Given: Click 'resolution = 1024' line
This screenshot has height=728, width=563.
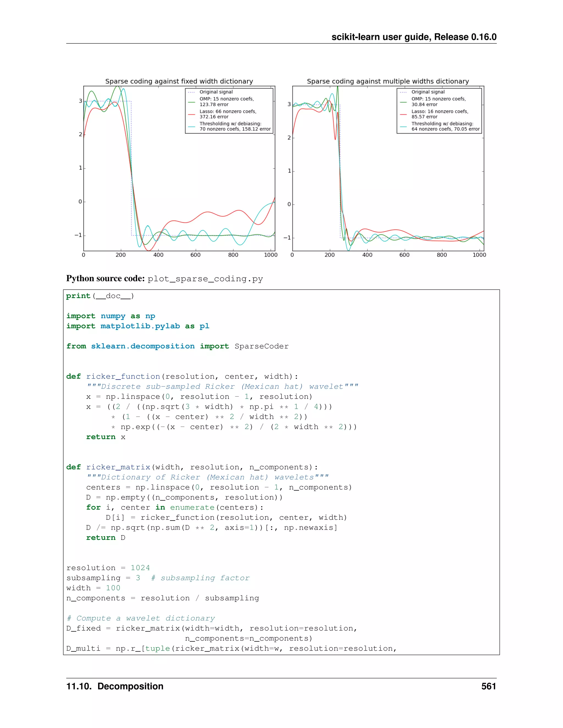Looking at the screenshot, I should 108,568.
